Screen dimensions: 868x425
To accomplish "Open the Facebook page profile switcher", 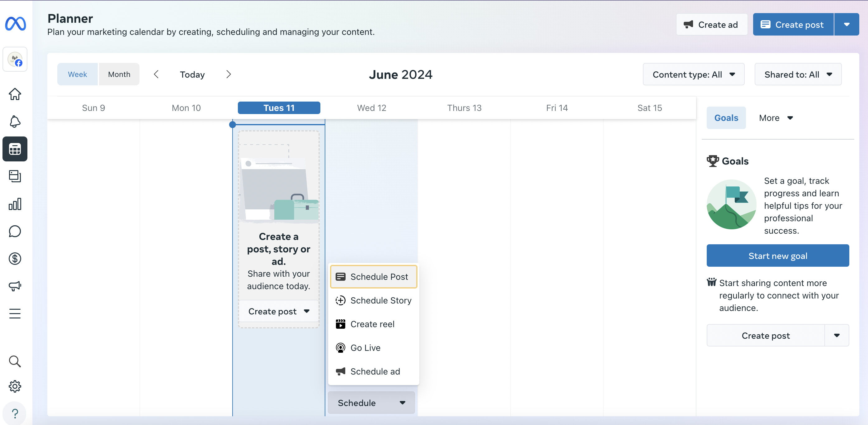I will (x=15, y=60).
